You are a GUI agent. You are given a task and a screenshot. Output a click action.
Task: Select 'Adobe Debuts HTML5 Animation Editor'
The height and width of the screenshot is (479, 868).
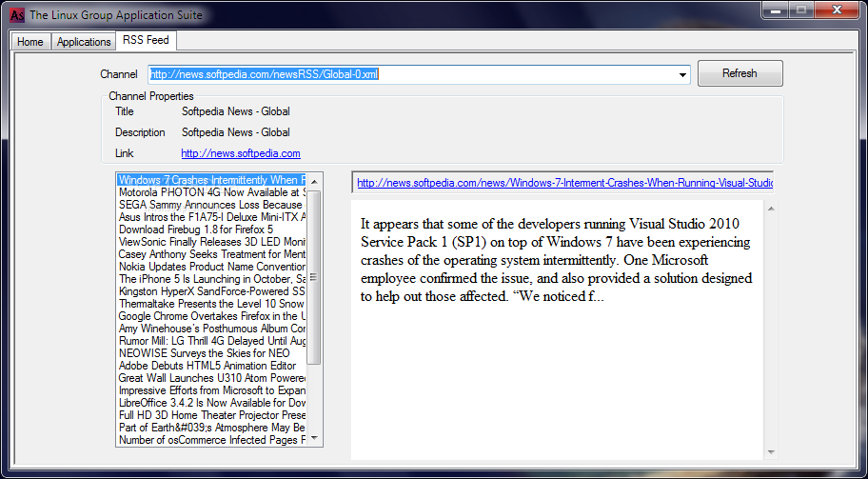tap(211, 366)
